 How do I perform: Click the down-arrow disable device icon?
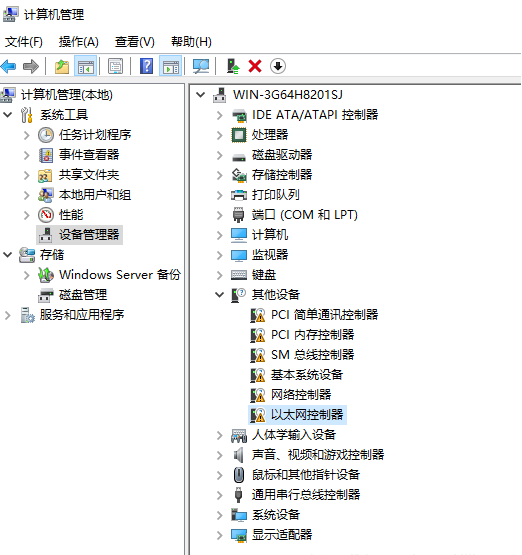pyautogui.click(x=278, y=66)
